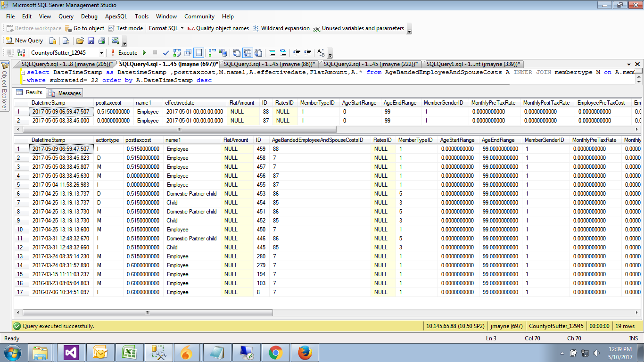Screen dimensions: 644x362
Task: Open the Tools menu
Action: tap(141, 16)
